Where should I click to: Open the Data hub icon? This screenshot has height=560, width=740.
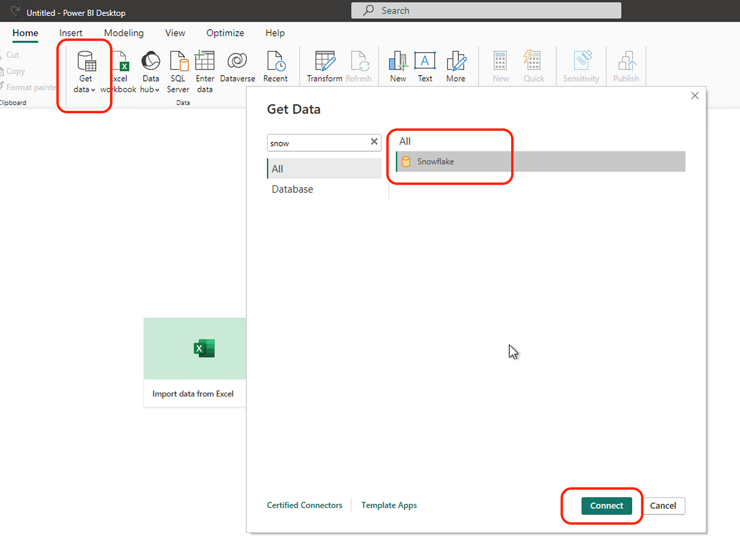pyautogui.click(x=151, y=61)
